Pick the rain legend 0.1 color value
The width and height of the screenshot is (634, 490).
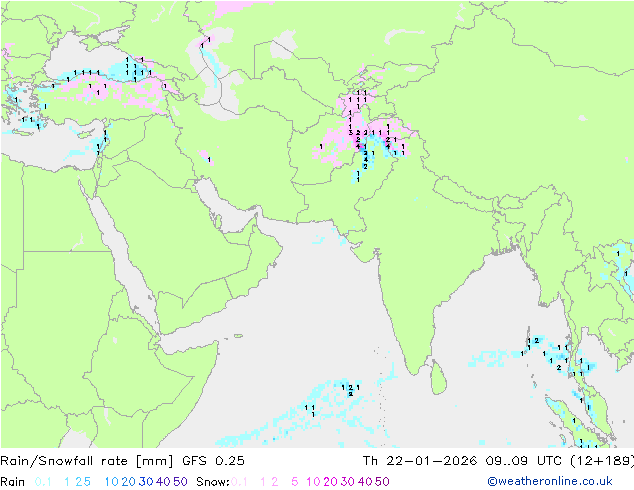(x=43, y=482)
